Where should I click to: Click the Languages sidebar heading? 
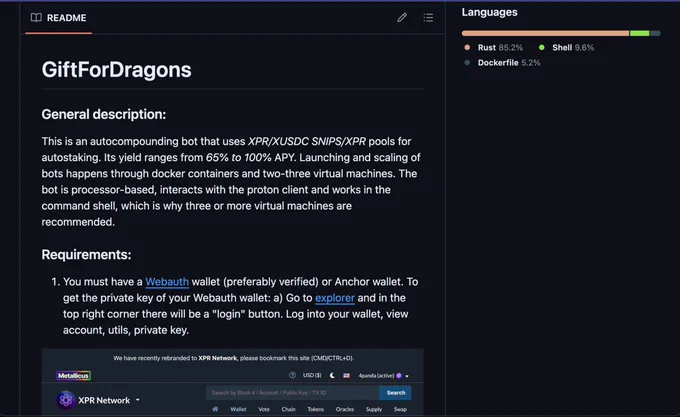point(489,12)
